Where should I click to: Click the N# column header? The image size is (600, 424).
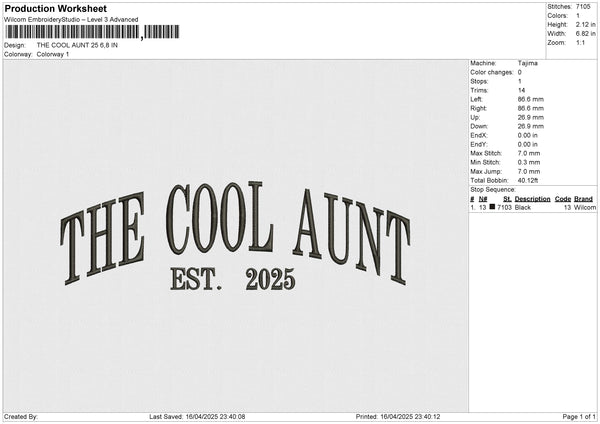click(x=483, y=199)
